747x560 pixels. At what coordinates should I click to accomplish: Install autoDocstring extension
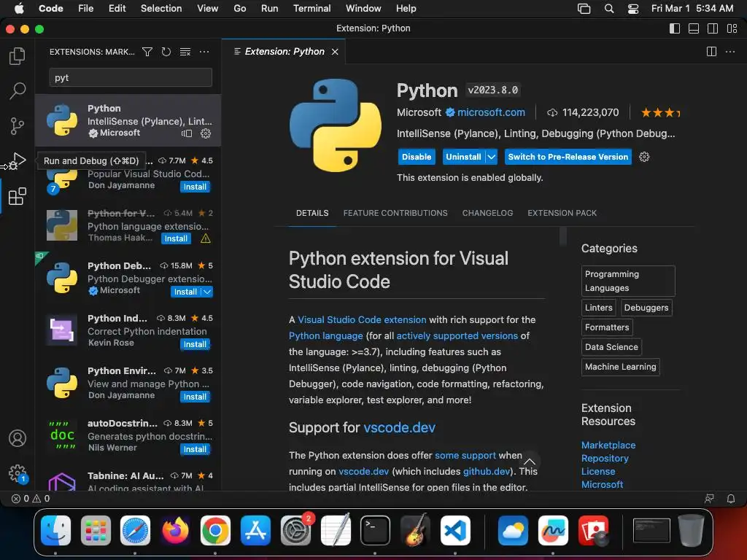[195, 449]
